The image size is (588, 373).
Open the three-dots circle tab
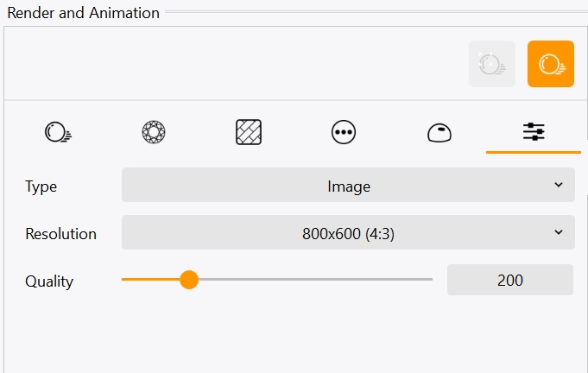tap(344, 132)
